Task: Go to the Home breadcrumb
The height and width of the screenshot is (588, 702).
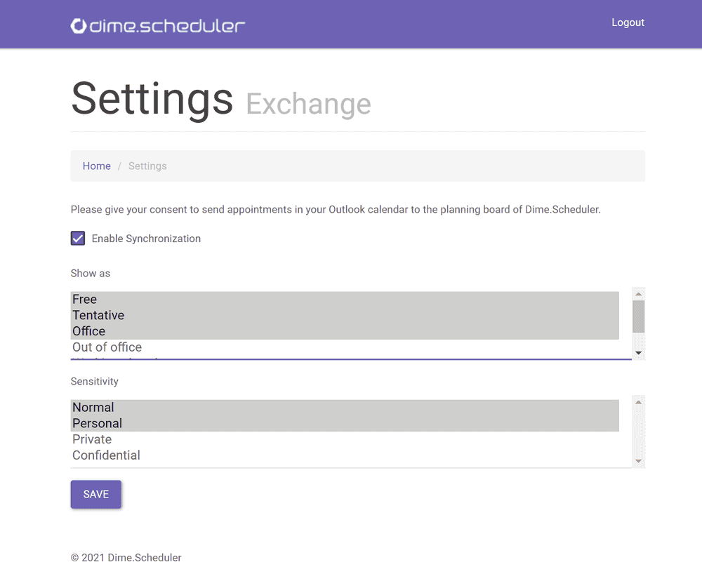Action: [x=97, y=166]
